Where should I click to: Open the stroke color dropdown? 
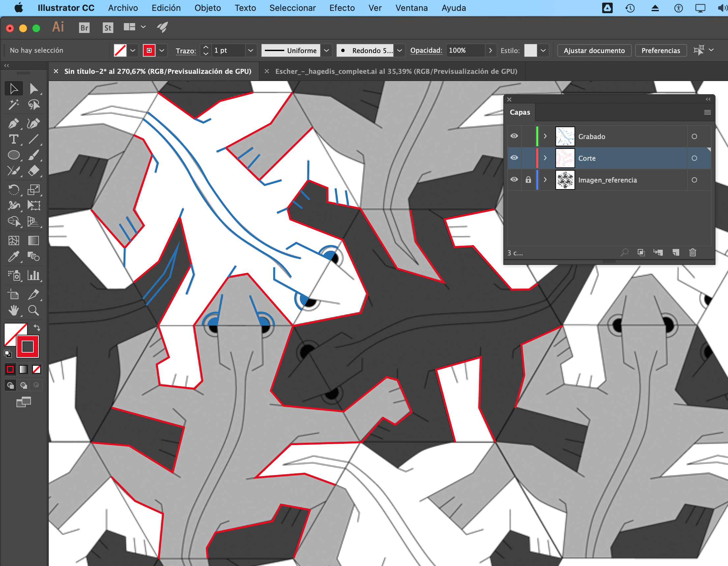point(162,51)
